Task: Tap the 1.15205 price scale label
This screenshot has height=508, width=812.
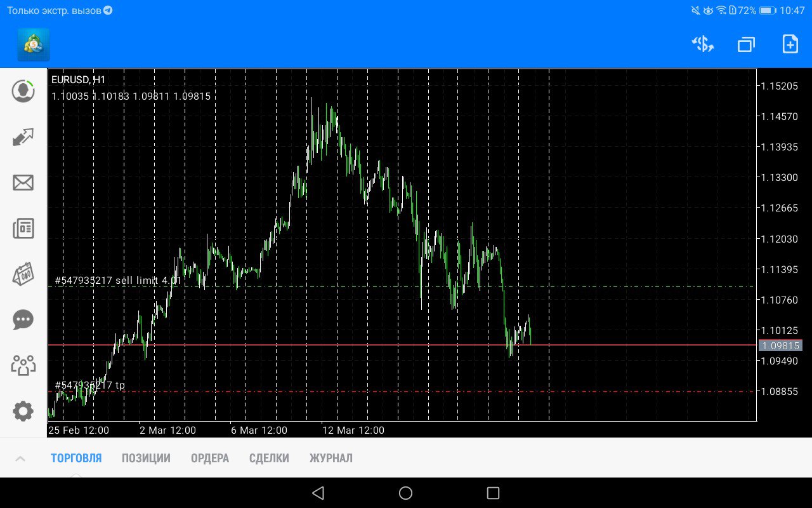Action: (x=780, y=86)
